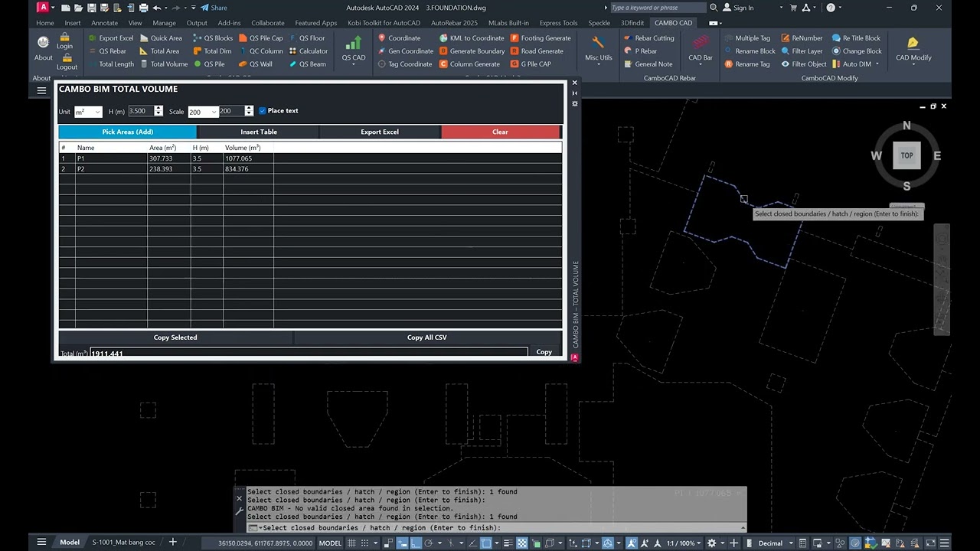The width and height of the screenshot is (980, 551).
Task: Open the Road Generate tool
Action: (537, 51)
